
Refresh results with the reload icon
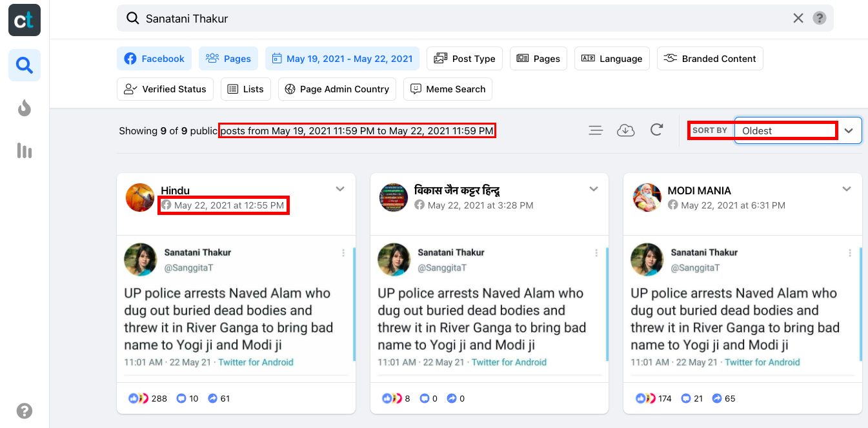click(x=656, y=130)
